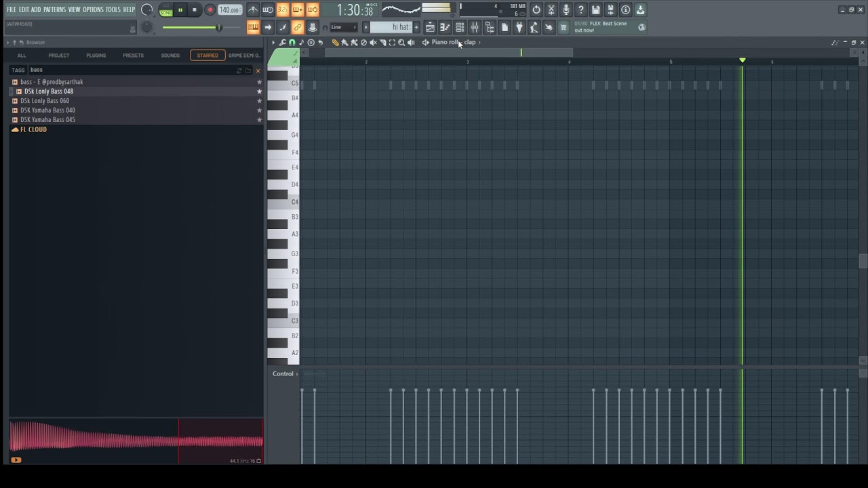Open piano roll main menu arrow

tap(273, 42)
